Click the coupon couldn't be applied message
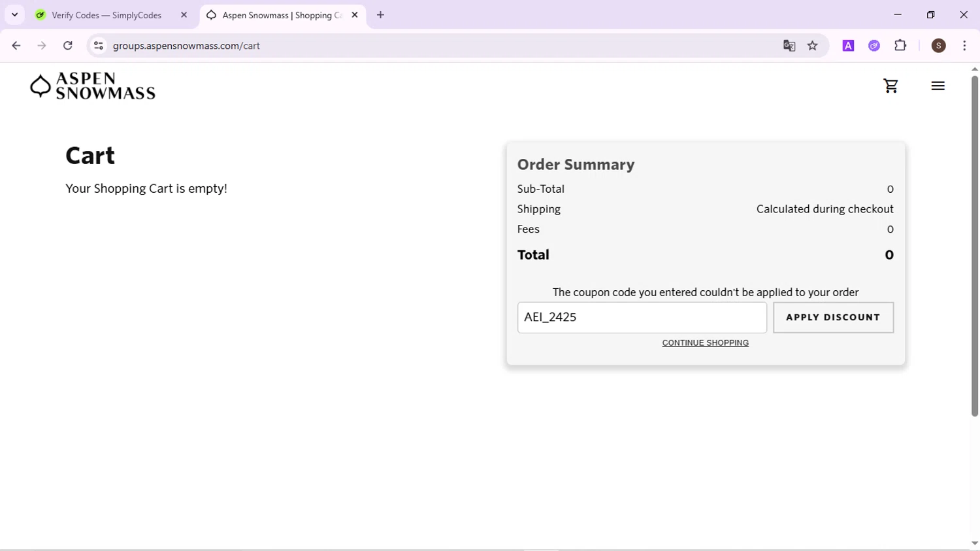Viewport: 980px width, 551px height. tap(705, 292)
